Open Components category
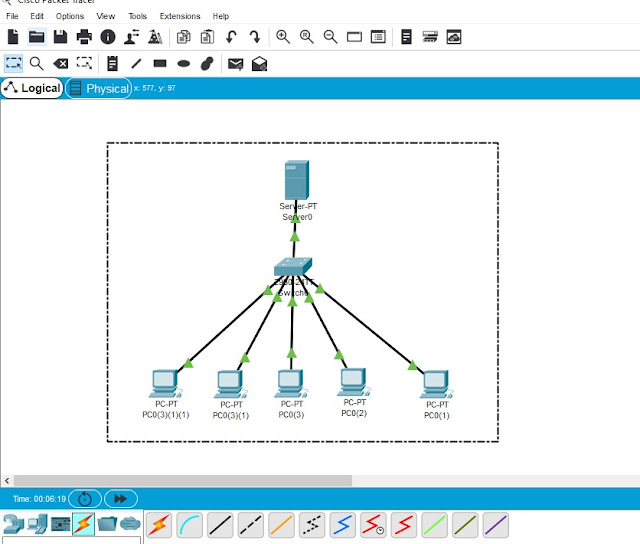This screenshot has height=544, width=640. point(60,524)
